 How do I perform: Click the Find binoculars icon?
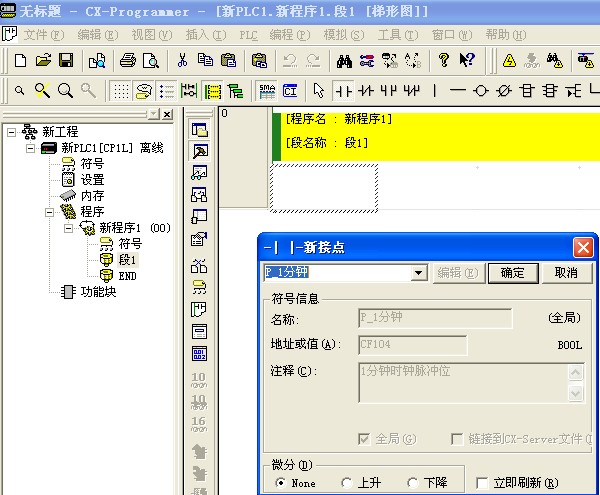pos(343,60)
